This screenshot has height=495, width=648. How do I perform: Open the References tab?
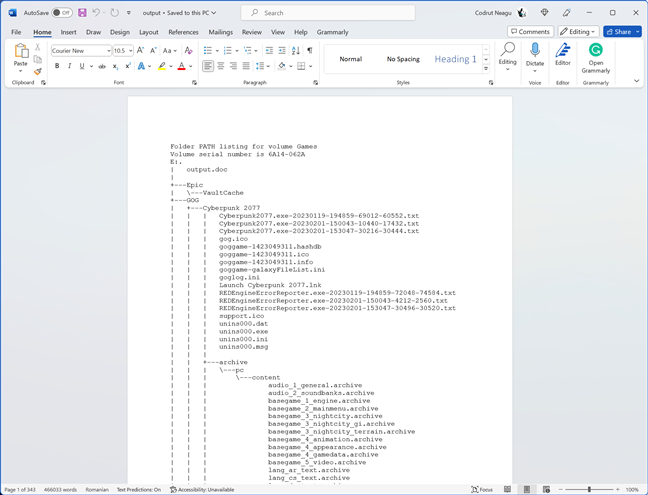(x=183, y=32)
